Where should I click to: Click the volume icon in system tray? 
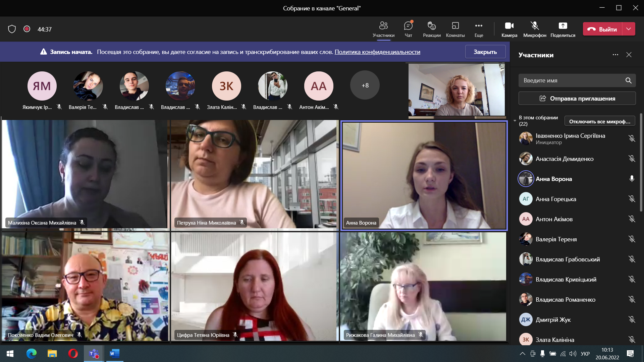tap(573, 354)
